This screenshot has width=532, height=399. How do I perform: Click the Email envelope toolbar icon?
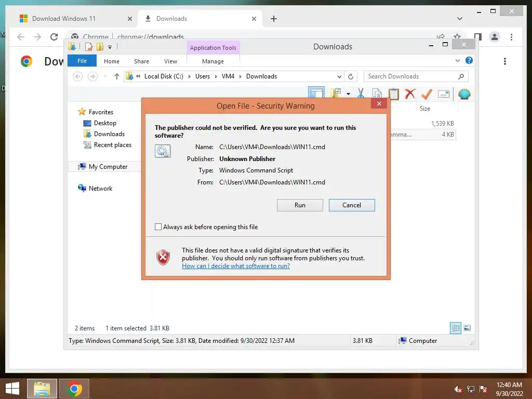444,94
